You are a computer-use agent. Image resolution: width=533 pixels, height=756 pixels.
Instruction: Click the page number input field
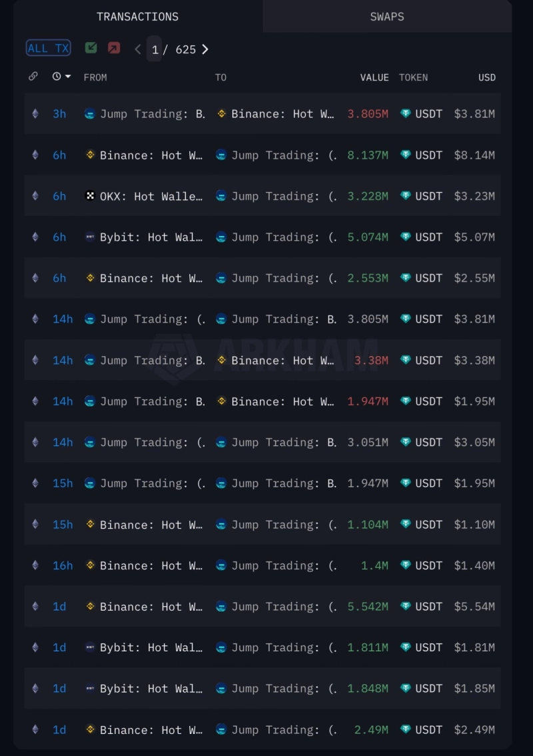(x=155, y=49)
